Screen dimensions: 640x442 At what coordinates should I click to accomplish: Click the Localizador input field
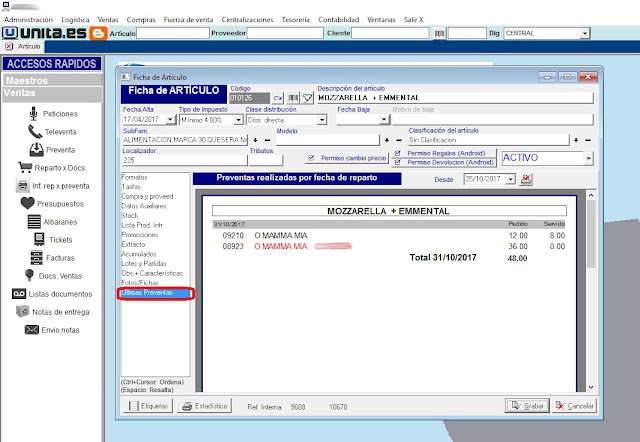pyautogui.click(x=183, y=160)
